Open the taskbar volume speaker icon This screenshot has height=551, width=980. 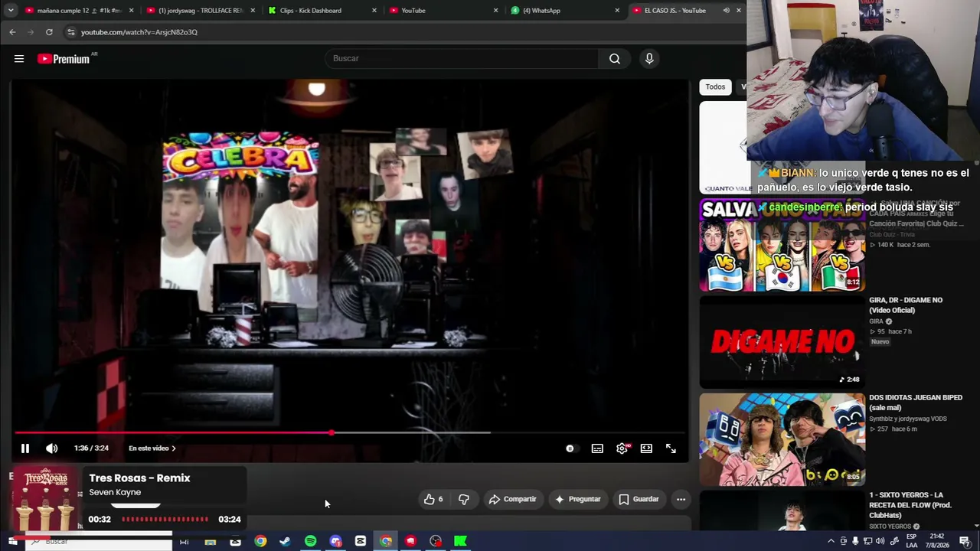(880, 542)
